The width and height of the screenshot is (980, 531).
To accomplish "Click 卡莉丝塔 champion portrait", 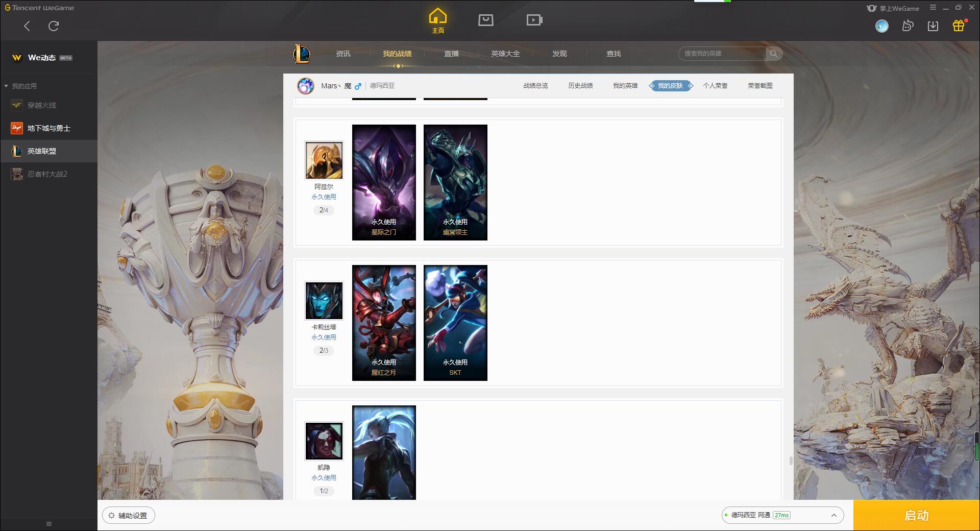I will 324,301.
